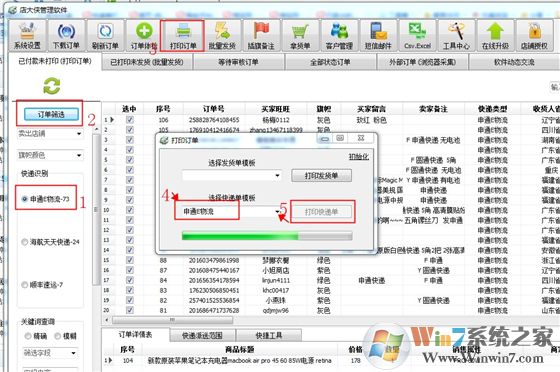Select 海航天天快递-24 radio button
The image size is (560, 372).
point(50,242)
